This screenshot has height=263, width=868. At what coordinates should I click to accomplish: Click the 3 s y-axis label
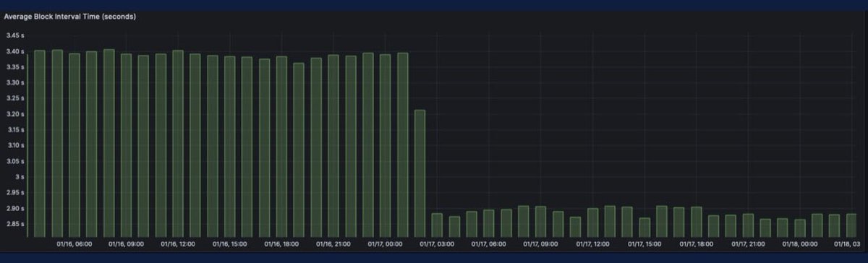20,177
